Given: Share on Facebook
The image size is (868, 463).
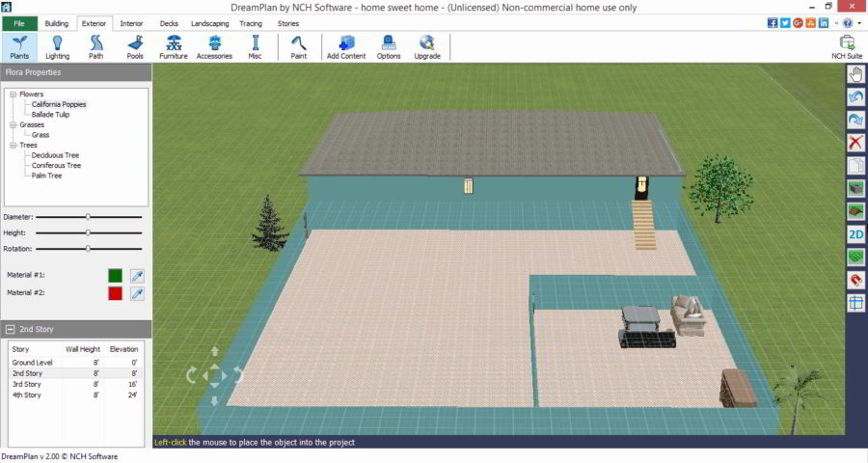Looking at the screenshot, I should 773,23.
